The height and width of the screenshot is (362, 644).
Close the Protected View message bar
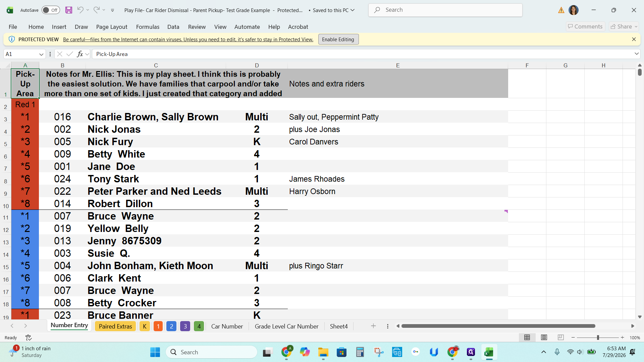click(634, 39)
